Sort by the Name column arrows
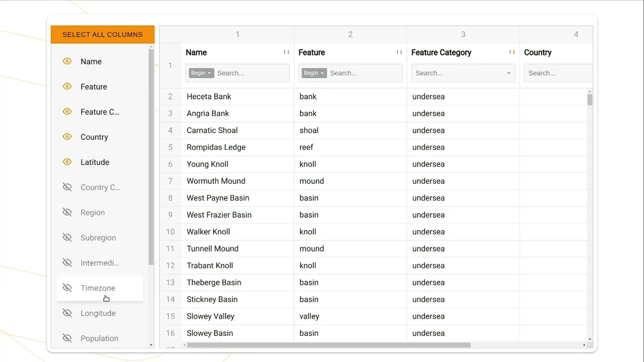Image resolution: width=644 pixels, height=362 pixels. (286, 52)
